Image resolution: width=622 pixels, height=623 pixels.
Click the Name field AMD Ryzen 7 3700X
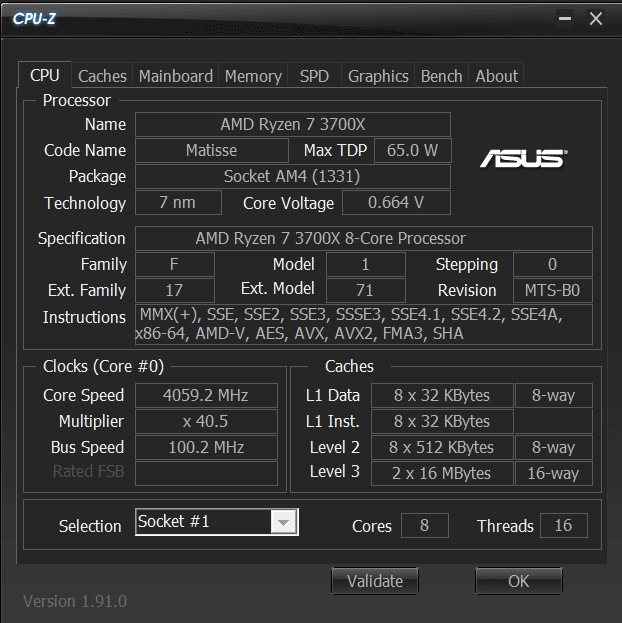(293, 124)
